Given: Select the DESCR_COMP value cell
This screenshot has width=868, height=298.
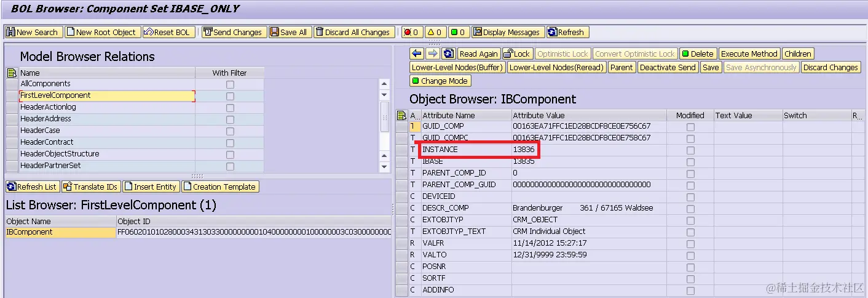Looking at the screenshot, I should [589, 208].
